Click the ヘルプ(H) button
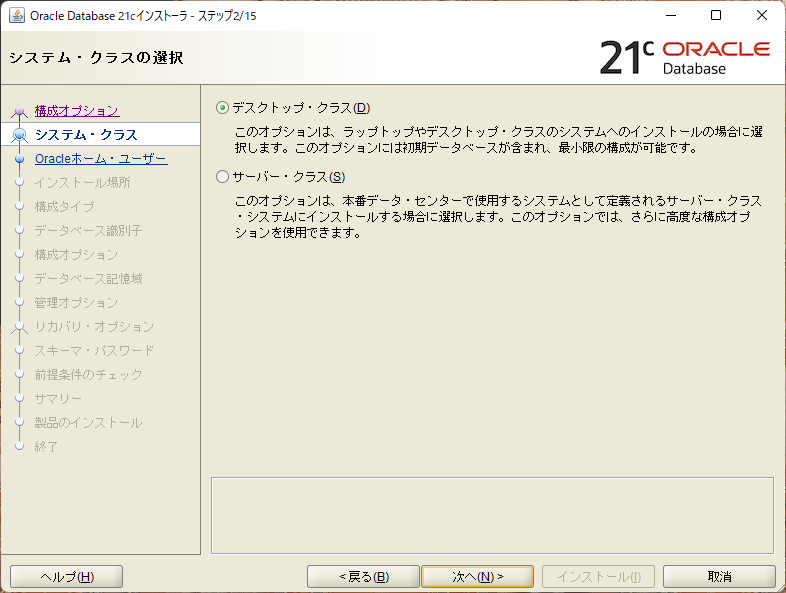This screenshot has height=593, width=786. pos(67,576)
